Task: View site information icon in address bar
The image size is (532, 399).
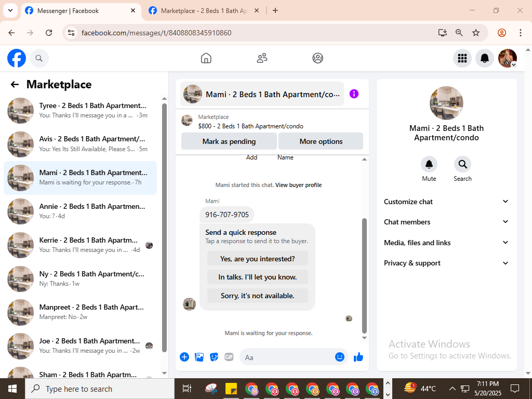Action: click(71, 33)
